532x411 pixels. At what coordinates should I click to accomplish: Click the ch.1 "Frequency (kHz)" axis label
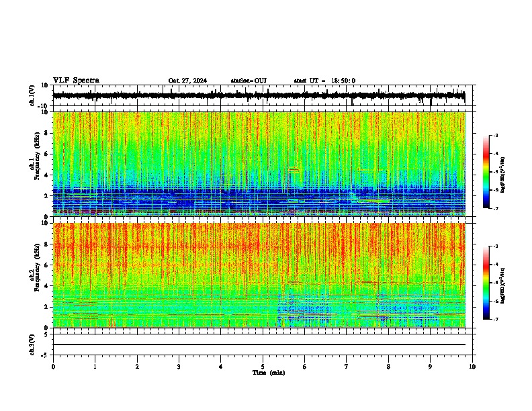pyautogui.click(x=37, y=156)
